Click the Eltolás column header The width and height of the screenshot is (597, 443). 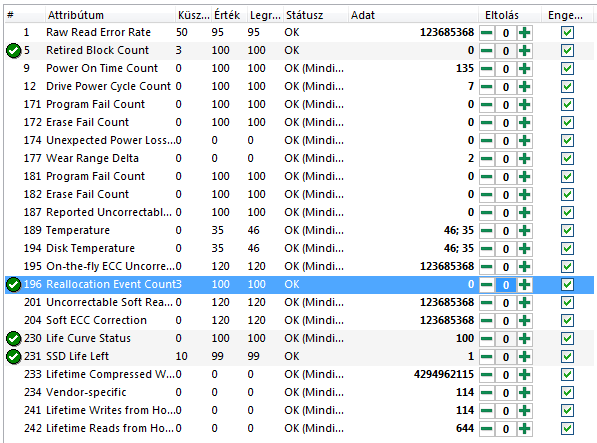point(510,15)
